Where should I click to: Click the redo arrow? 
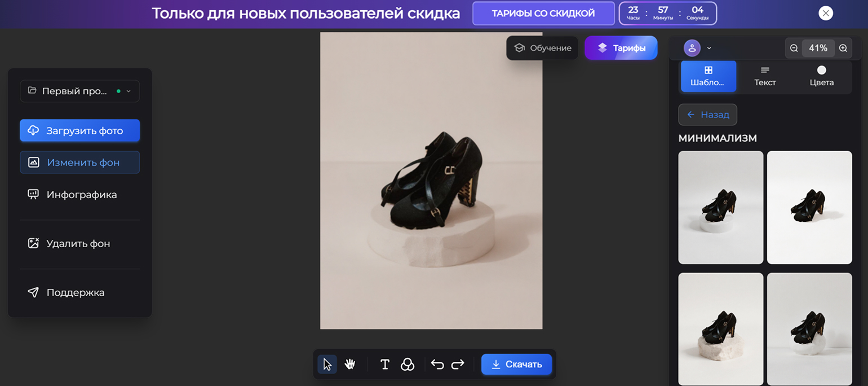(458, 365)
